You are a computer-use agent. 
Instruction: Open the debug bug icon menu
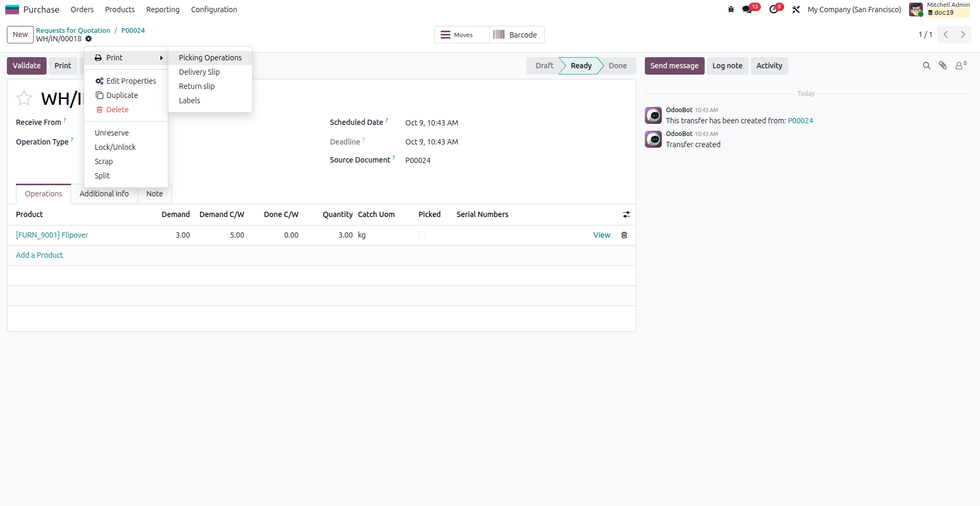click(731, 10)
